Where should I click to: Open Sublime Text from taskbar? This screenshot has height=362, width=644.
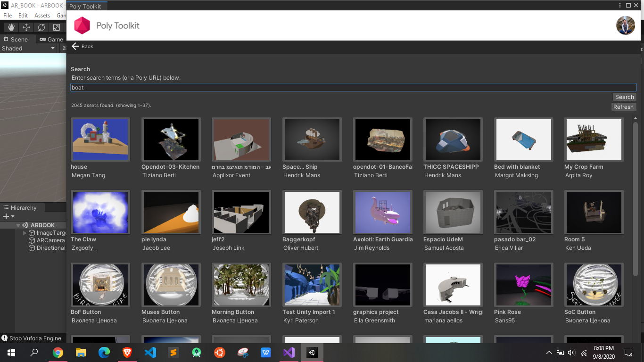[173, 353]
